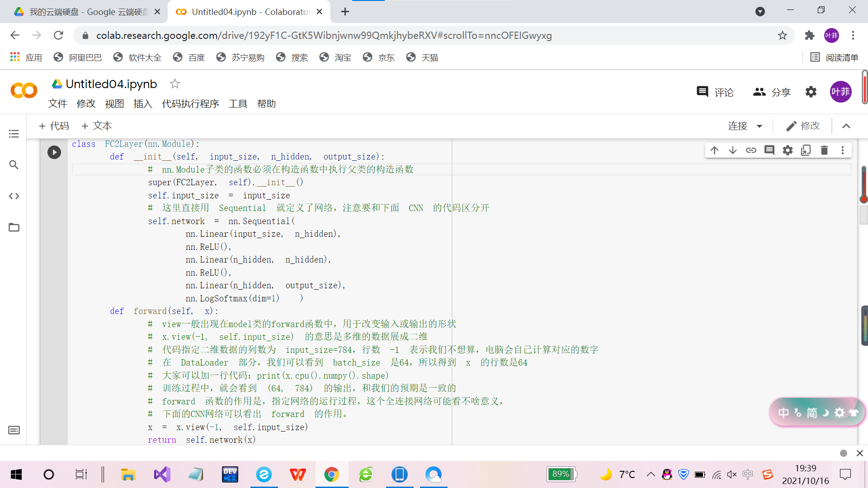Star the Untitled04.ipynb notebook

tap(175, 84)
